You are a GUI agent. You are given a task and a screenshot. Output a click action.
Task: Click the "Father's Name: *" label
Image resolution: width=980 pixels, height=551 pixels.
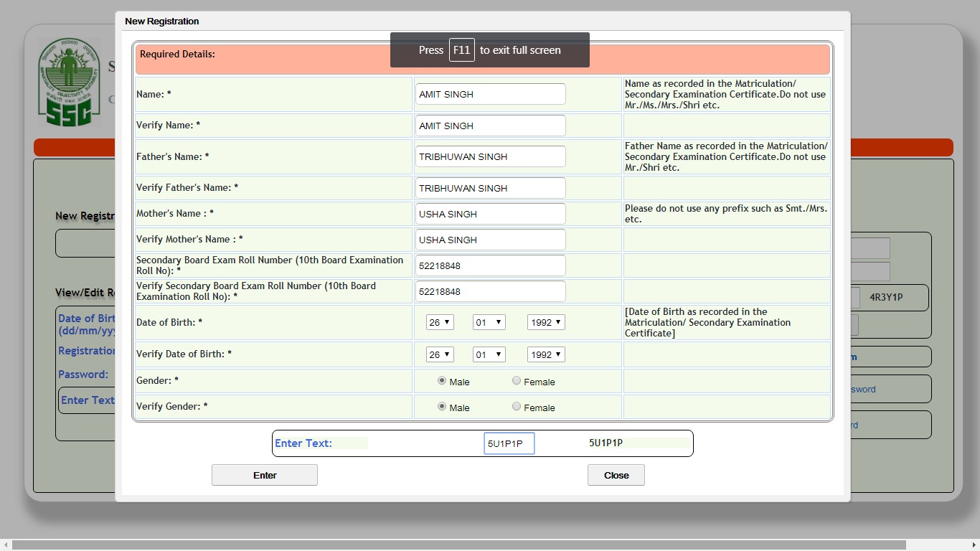click(x=173, y=156)
